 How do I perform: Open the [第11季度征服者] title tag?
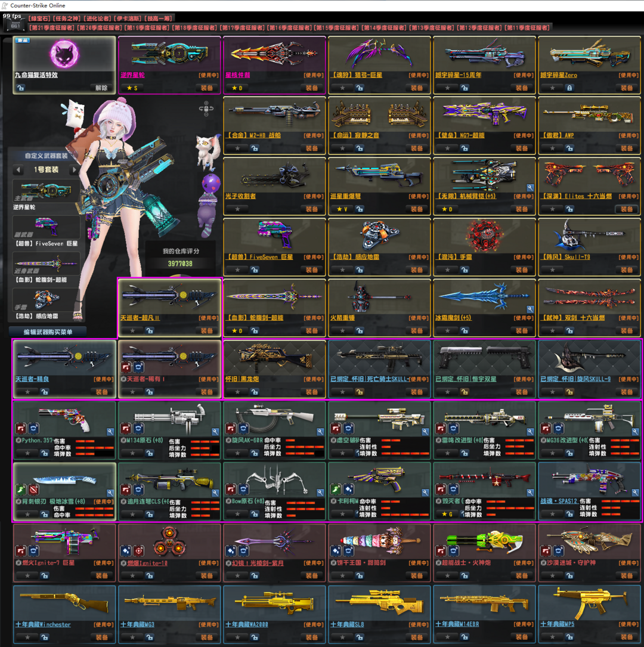coord(528,27)
